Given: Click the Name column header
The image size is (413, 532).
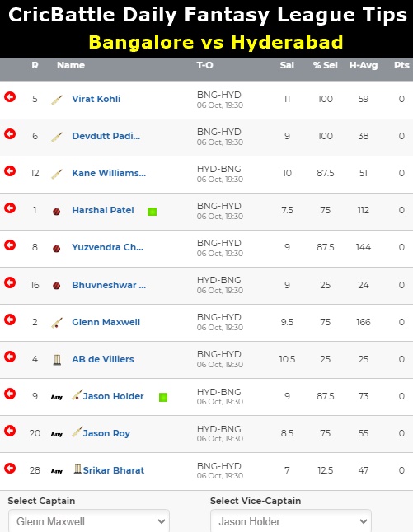Looking at the screenshot, I should 71,65.
